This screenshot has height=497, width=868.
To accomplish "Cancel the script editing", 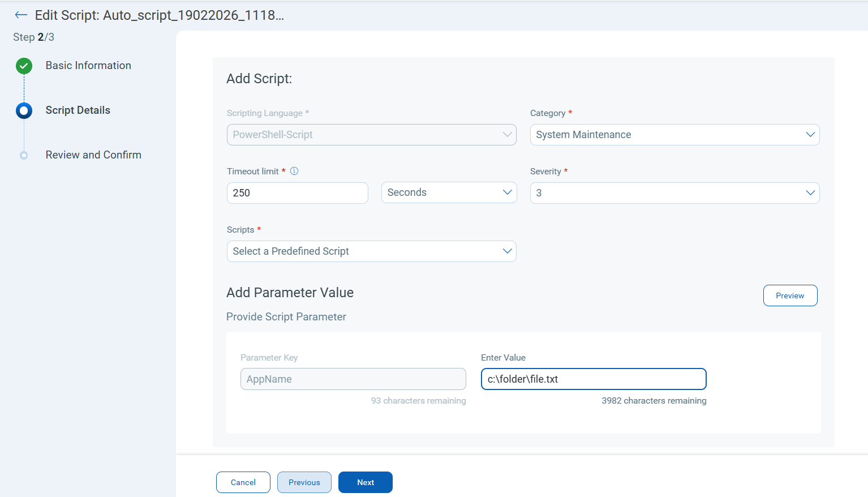I will coord(243,482).
